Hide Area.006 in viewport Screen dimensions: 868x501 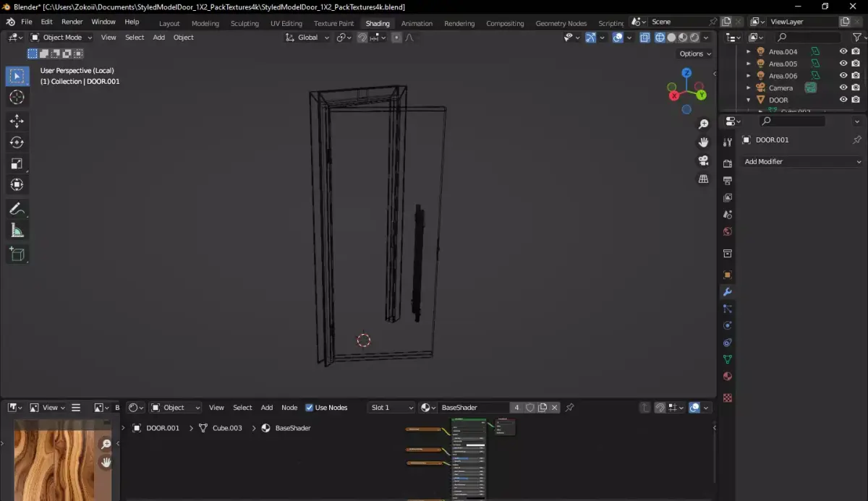coord(843,75)
